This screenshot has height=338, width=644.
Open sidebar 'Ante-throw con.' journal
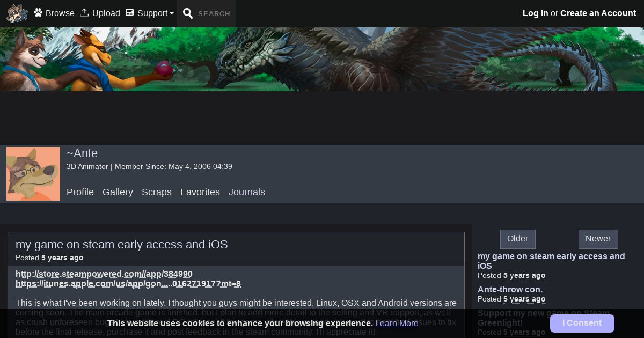coord(510,289)
